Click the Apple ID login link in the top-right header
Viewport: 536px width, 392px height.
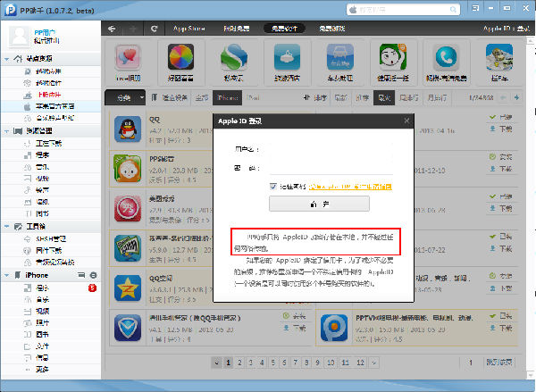tap(507, 29)
